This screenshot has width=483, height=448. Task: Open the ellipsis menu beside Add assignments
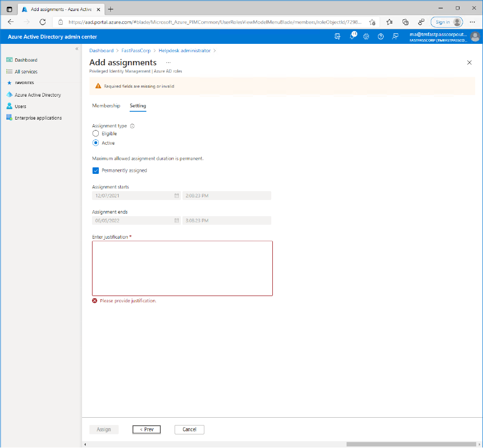168,63
